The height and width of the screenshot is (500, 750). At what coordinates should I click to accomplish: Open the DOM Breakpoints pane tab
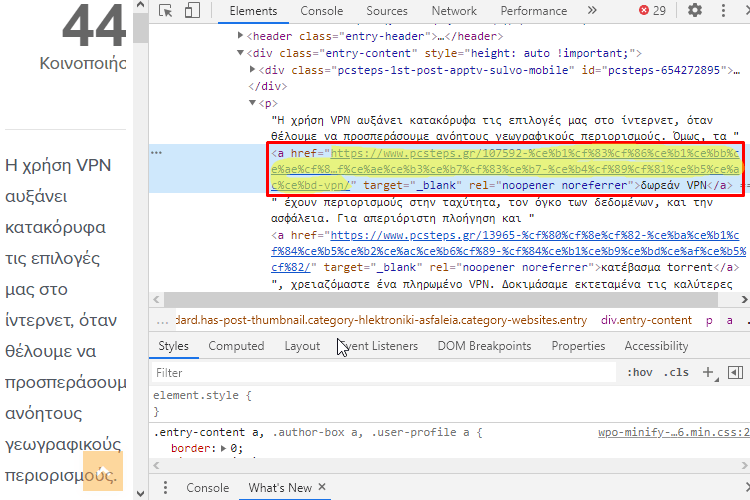[484, 346]
